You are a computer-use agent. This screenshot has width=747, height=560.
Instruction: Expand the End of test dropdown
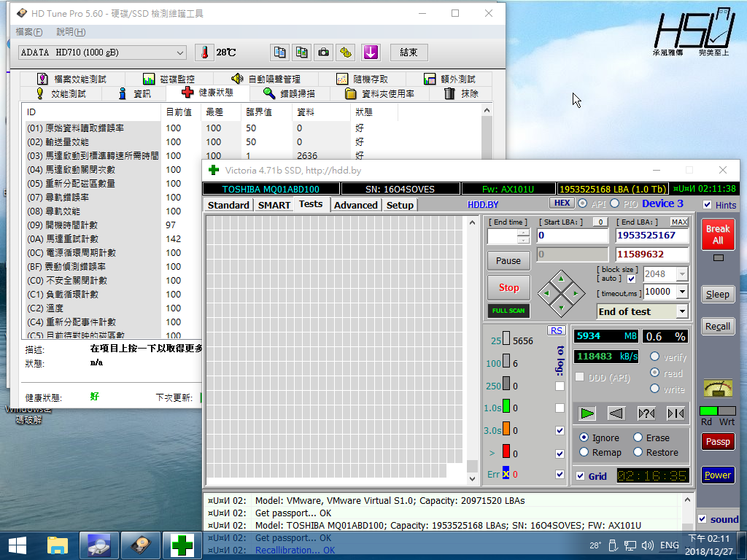tap(682, 311)
